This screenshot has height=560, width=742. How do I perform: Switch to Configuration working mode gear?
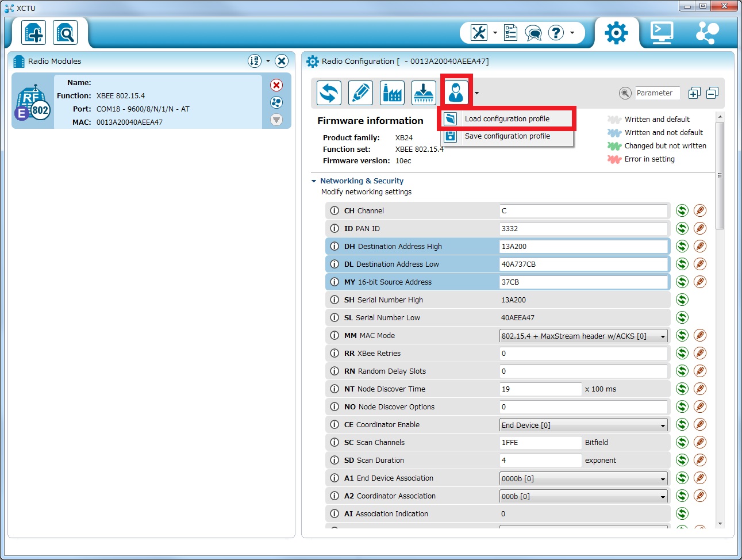(616, 33)
